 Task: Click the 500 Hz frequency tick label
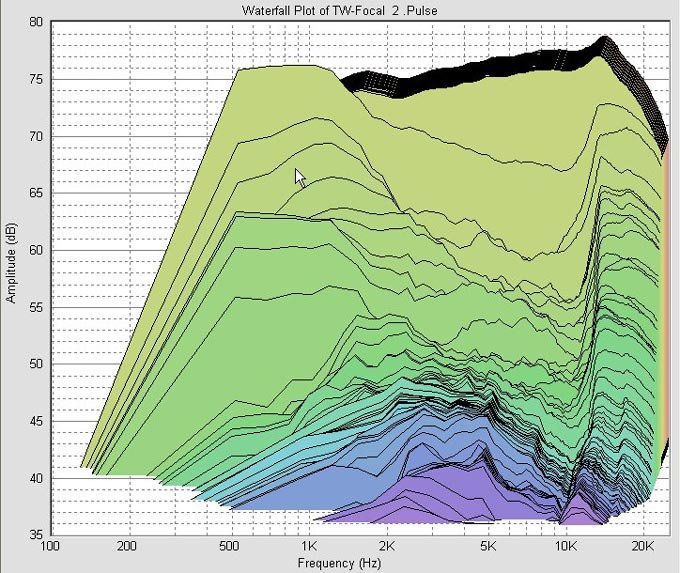[x=229, y=547]
